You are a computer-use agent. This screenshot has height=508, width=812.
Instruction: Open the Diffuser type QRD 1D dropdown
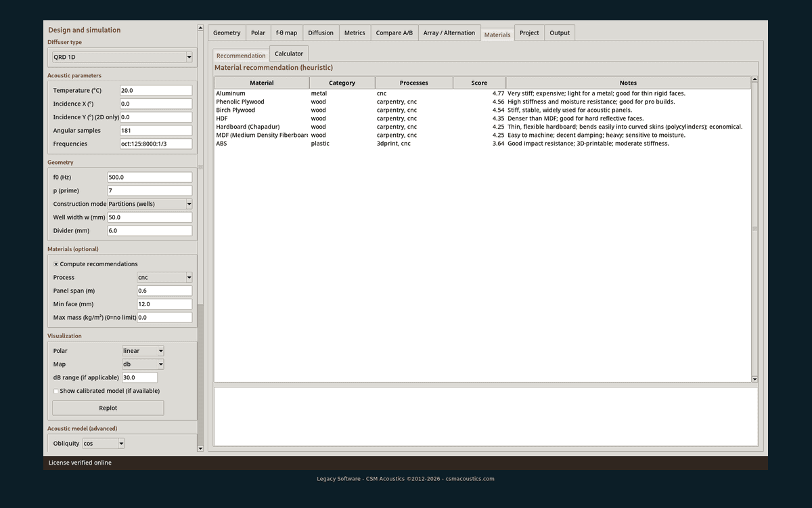pos(122,58)
